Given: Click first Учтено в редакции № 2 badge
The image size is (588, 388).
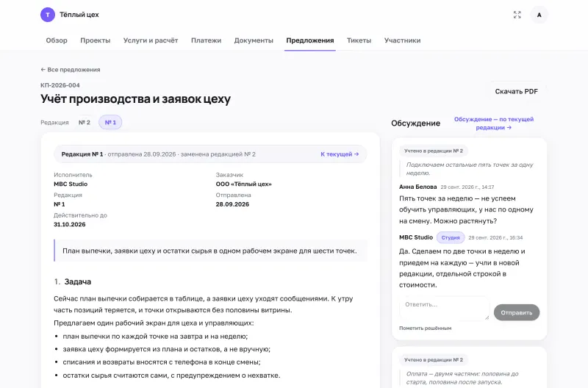Looking at the screenshot, I should coord(434,151).
